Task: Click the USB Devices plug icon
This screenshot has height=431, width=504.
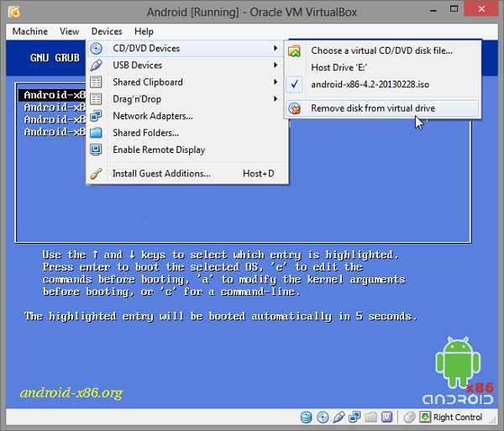Action: 96,66
